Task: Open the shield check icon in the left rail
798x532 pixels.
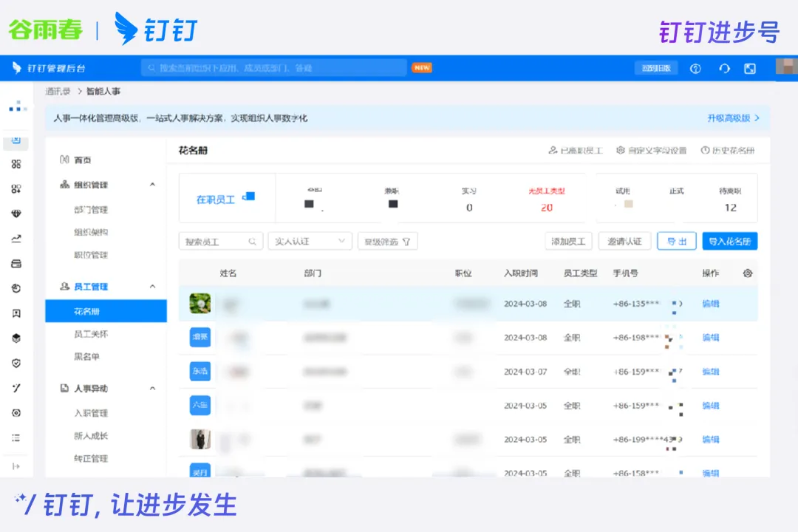Action: pos(16,363)
